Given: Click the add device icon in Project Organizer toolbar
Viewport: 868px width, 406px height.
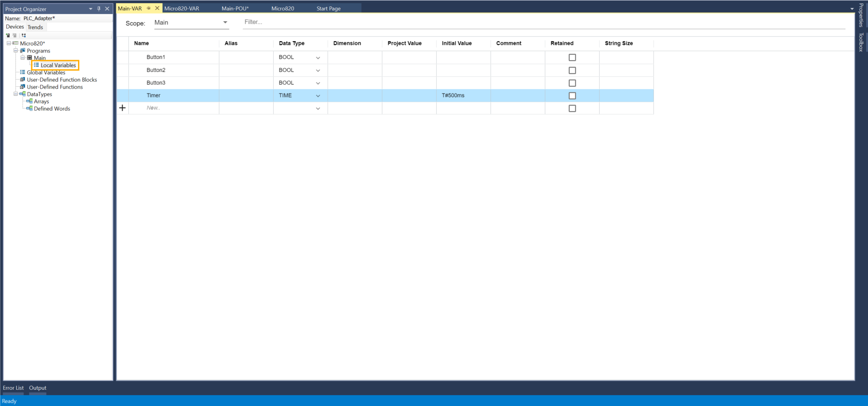Looking at the screenshot, I should point(8,35).
